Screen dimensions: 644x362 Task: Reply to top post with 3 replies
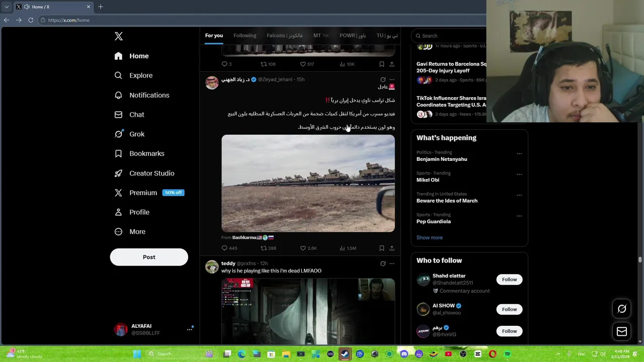pos(226,64)
